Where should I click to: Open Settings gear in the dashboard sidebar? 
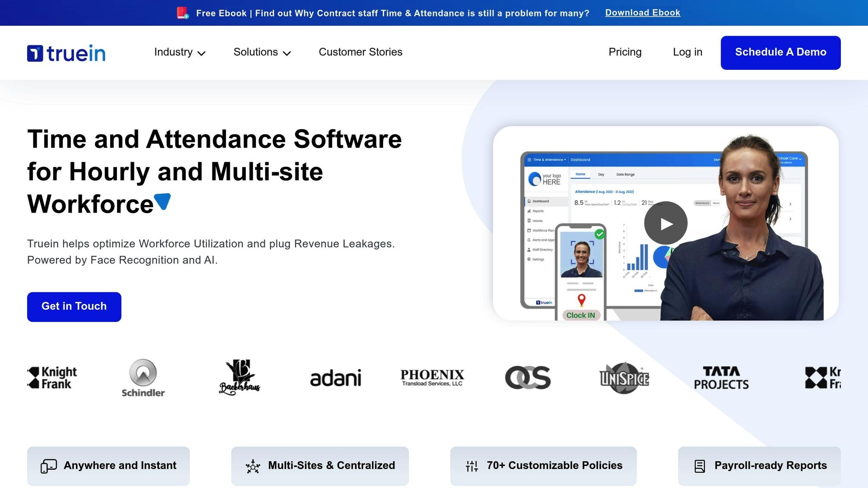529,259
